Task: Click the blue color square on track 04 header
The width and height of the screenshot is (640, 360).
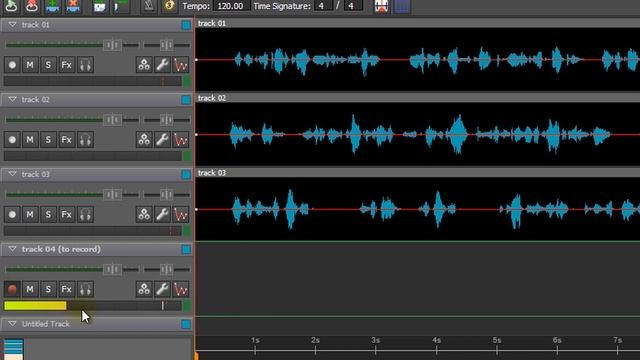Action: 186,249
